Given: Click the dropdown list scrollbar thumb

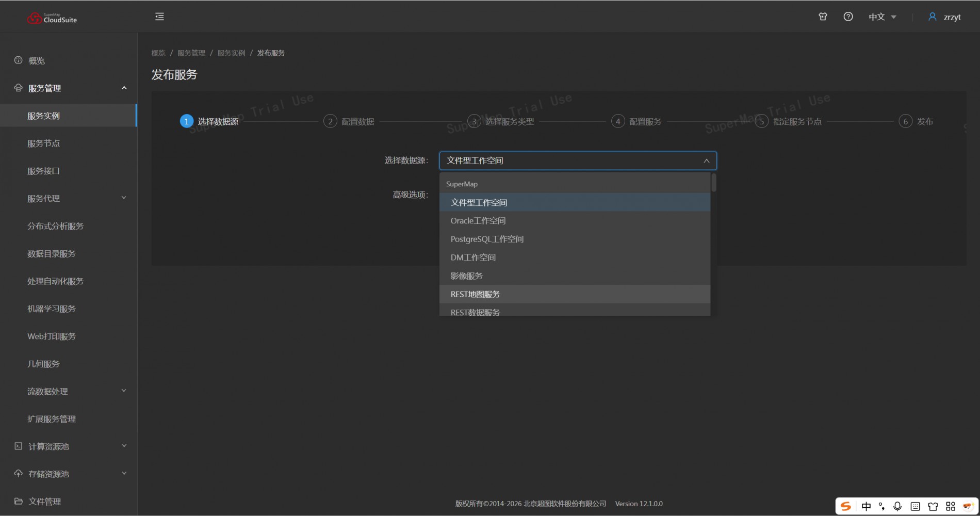Looking at the screenshot, I should (x=714, y=183).
